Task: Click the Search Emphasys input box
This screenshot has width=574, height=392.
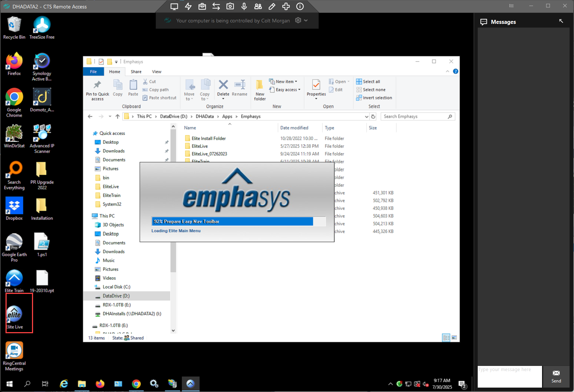Action: pyautogui.click(x=418, y=116)
